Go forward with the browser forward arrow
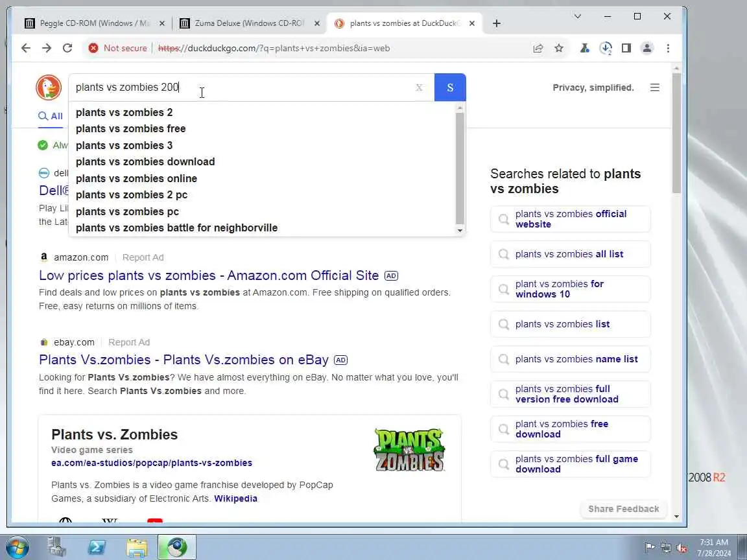The width and height of the screenshot is (747, 560). click(x=47, y=48)
